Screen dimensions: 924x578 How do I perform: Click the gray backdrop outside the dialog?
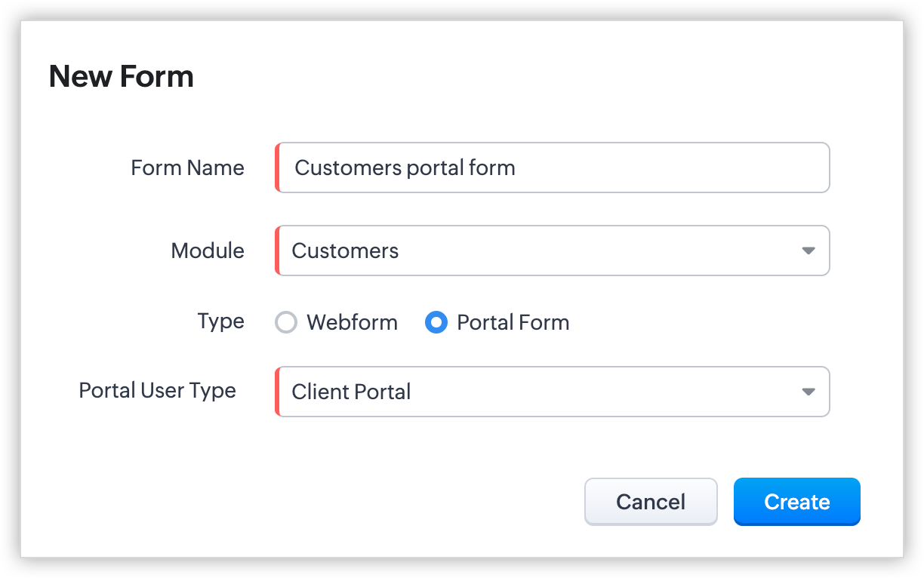pyautogui.click(x=9, y=302)
